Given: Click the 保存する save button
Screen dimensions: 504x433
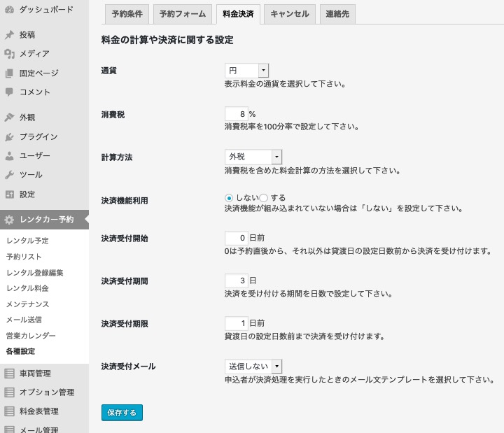Looking at the screenshot, I should [x=122, y=413].
